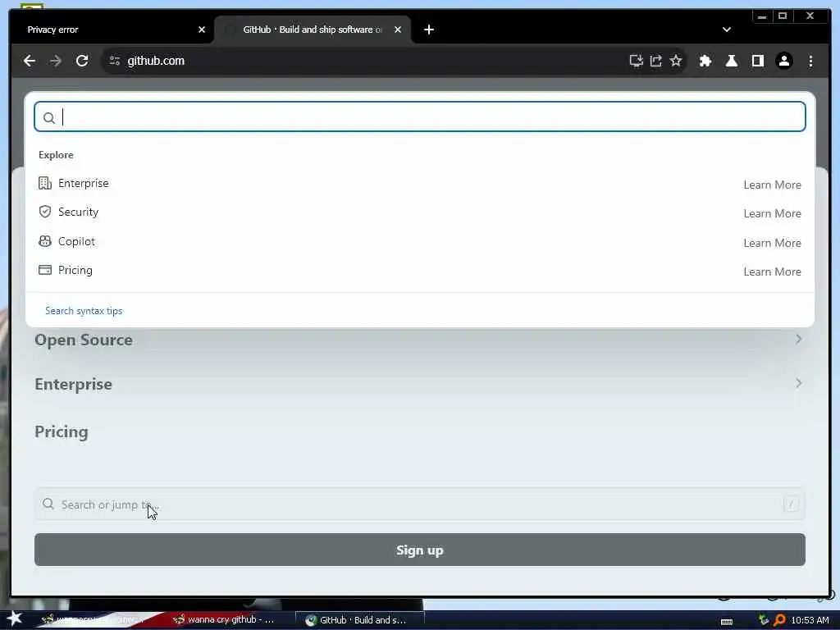
Task: Select GitHub Build and s… taskbar button
Action: [x=360, y=620]
